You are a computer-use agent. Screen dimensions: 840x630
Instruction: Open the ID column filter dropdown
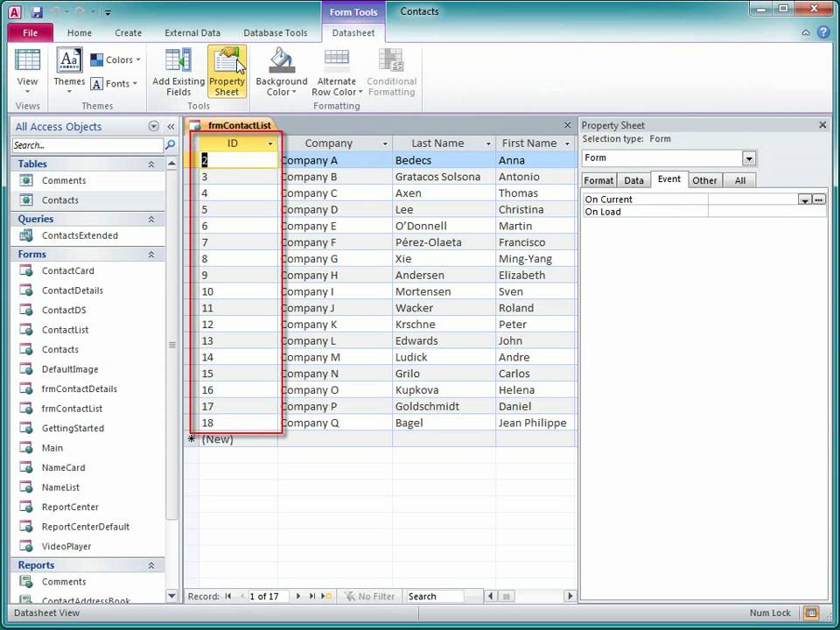[270, 143]
